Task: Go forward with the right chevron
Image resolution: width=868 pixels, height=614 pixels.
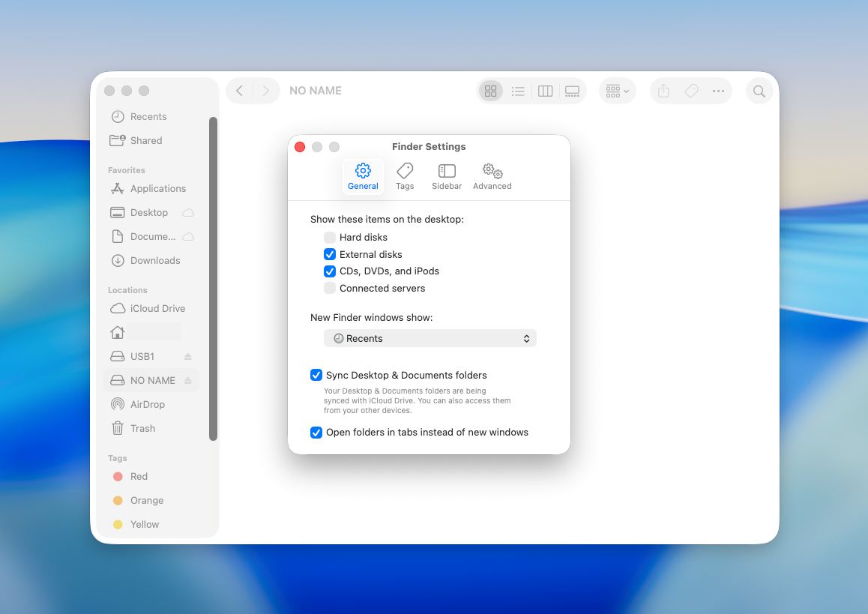Action: (265, 91)
